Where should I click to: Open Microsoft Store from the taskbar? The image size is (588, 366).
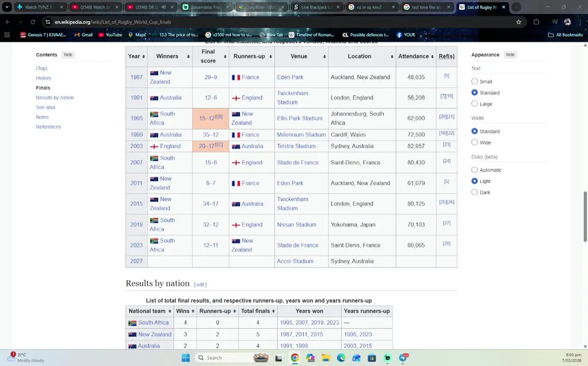tap(372, 358)
